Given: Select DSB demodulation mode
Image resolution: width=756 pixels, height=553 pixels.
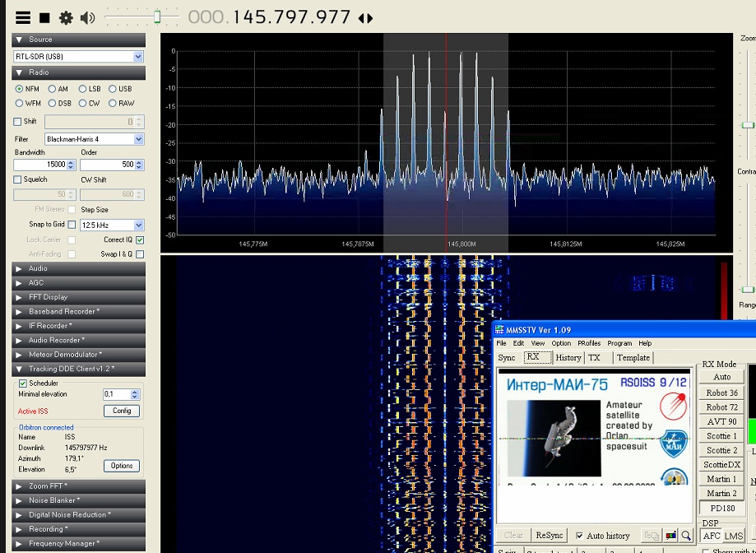Looking at the screenshot, I should pyautogui.click(x=52, y=103).
